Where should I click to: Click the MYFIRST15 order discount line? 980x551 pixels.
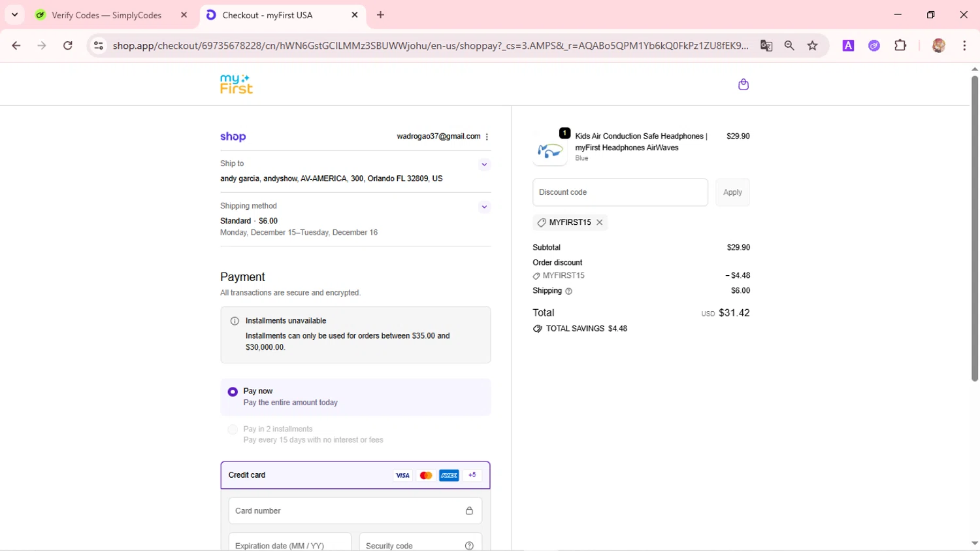coord(641,276)
